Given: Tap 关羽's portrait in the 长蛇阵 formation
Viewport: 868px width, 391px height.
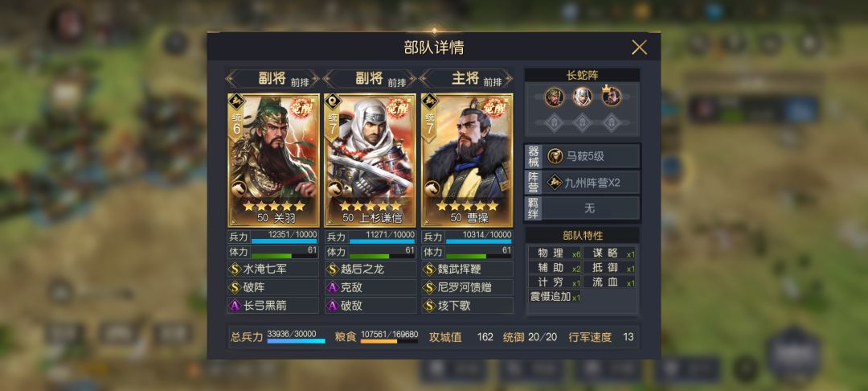Looking at the screenshot, I should (x=554, y=97).
